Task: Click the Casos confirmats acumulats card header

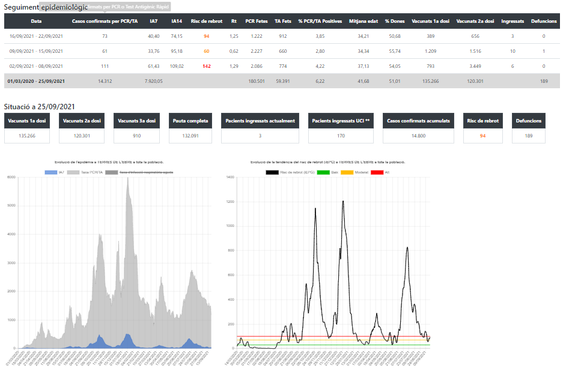Action: pos(418,121)
